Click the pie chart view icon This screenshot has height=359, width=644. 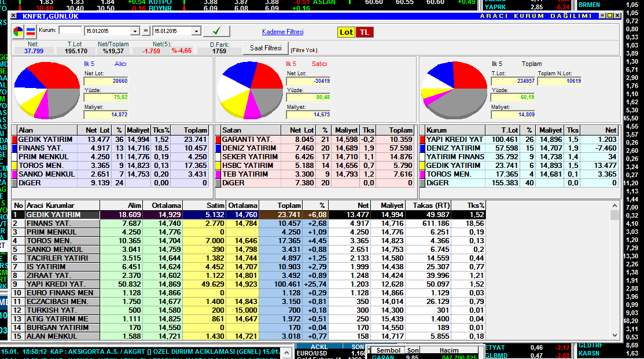click(x=19, y=31)
